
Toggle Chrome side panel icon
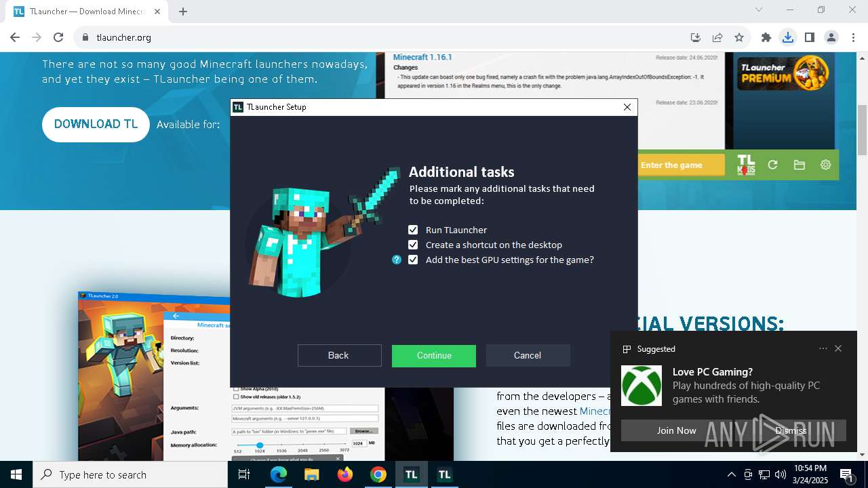(x=810, y=37)
